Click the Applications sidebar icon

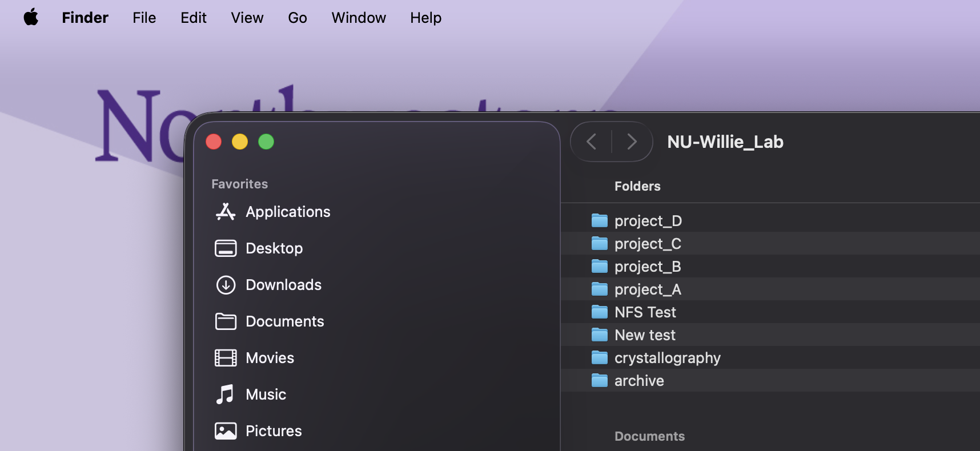(226, 212)
